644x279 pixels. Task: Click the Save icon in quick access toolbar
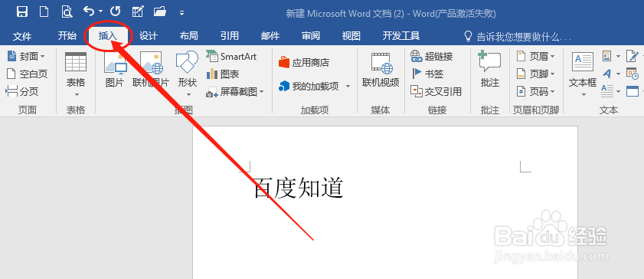point(22,12)
